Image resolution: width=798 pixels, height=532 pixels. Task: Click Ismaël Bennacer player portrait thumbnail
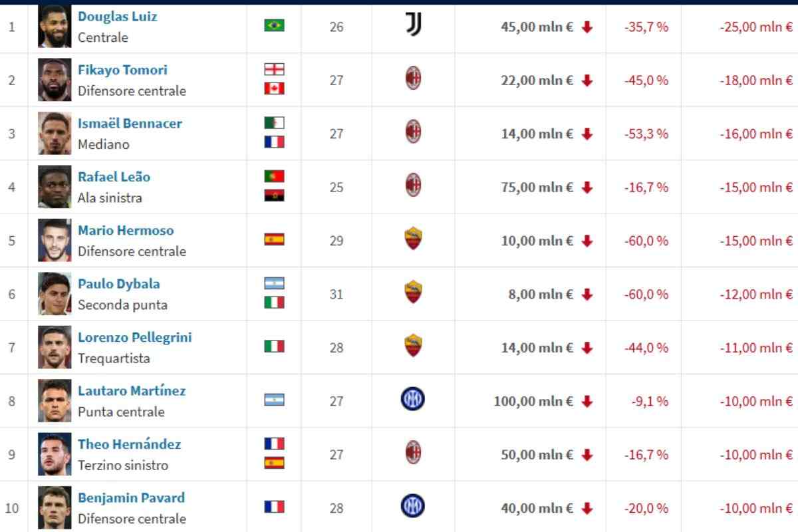tap(55, 133)
